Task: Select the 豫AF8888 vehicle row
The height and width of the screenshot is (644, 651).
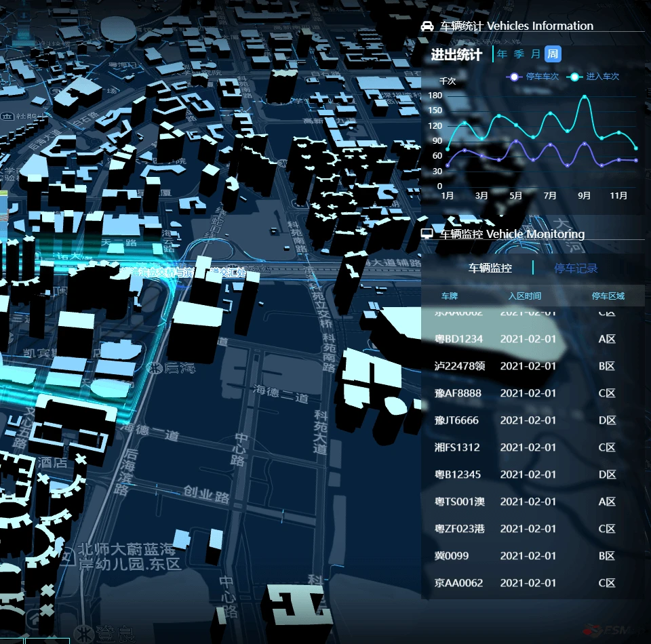Action: click(x=533, y=393)
